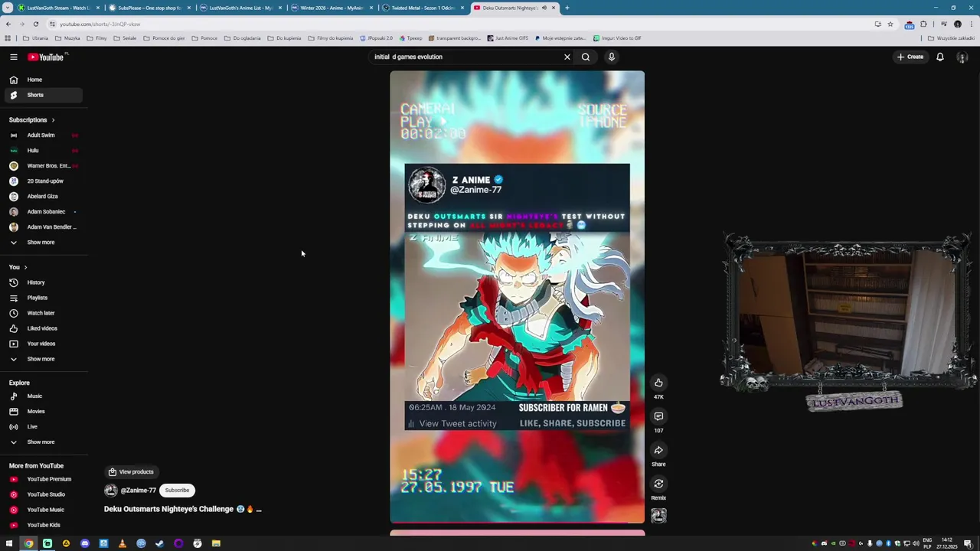Switch to LustVanGoth Stream tab
The image size is (980, 551).
[x=58, y=8]
